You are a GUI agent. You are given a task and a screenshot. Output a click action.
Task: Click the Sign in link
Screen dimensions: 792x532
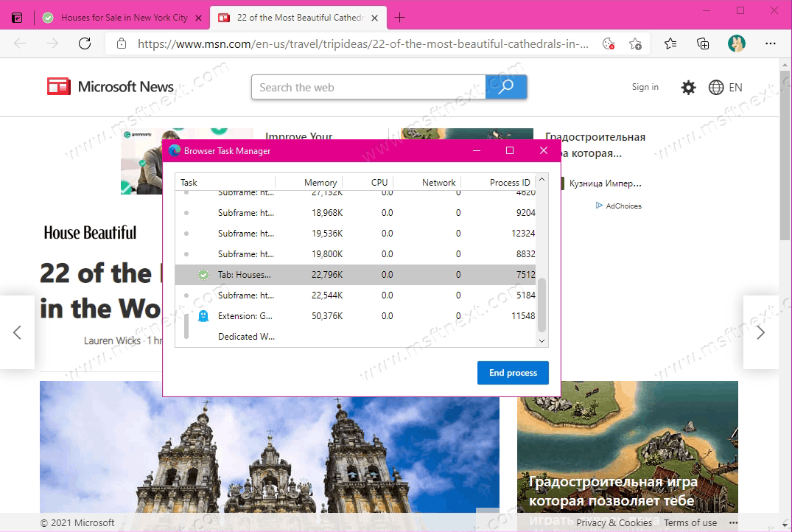pos(645,87)
